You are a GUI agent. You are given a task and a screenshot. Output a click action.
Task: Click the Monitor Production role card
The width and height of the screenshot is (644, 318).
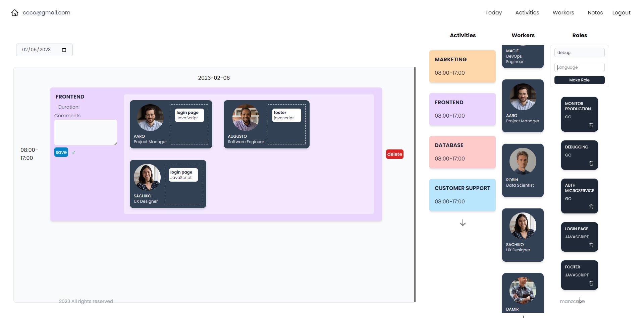click(x=580, y=114)
